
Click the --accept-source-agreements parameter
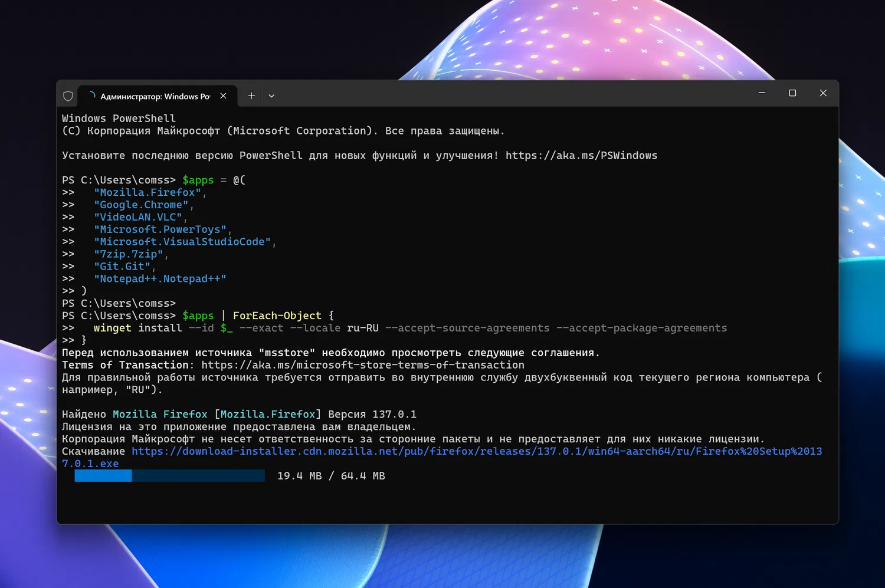coord(467,329)
